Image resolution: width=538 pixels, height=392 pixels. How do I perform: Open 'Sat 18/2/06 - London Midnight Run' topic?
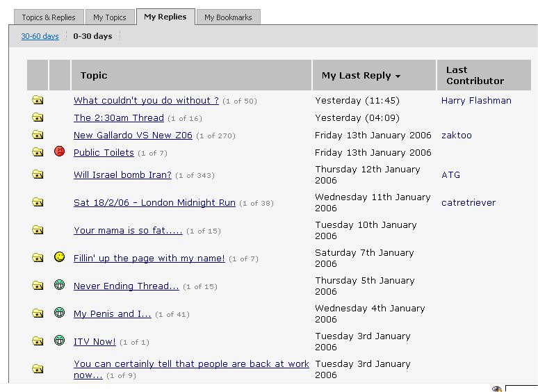pos(154,203)
